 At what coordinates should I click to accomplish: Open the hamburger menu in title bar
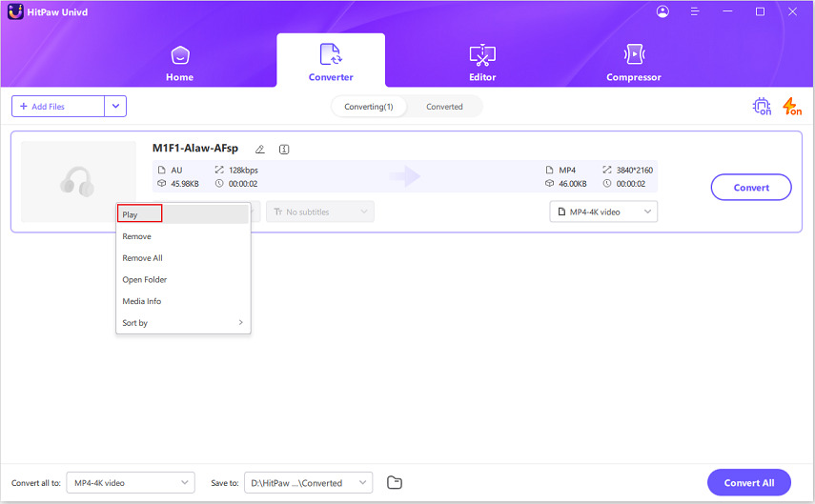tap(697, 11)
